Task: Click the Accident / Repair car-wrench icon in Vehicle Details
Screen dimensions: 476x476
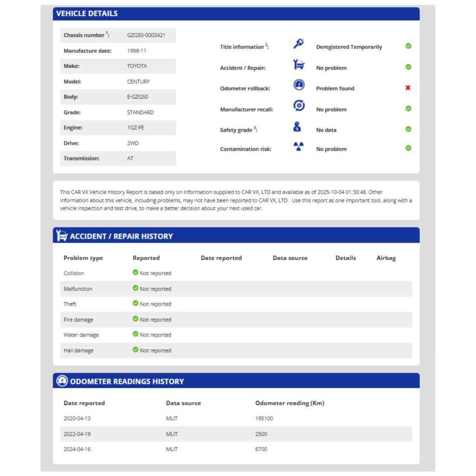Action: (x=299, y=65)
